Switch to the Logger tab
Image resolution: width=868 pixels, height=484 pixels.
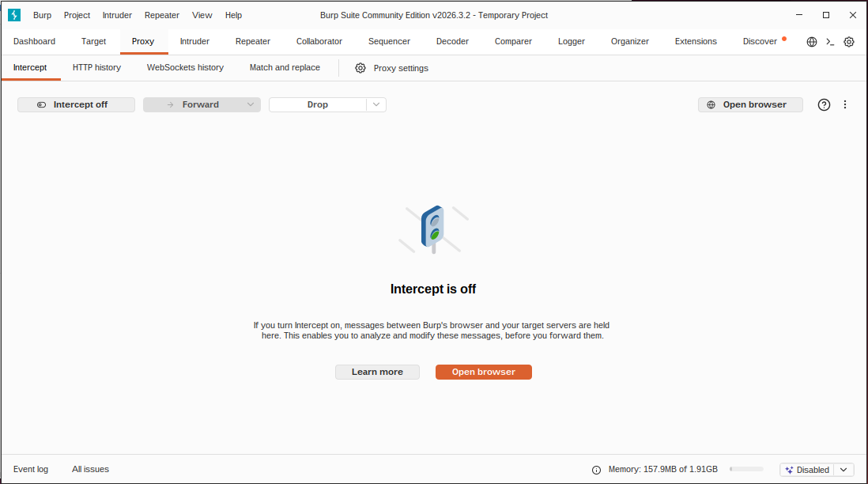coord(572,42)
